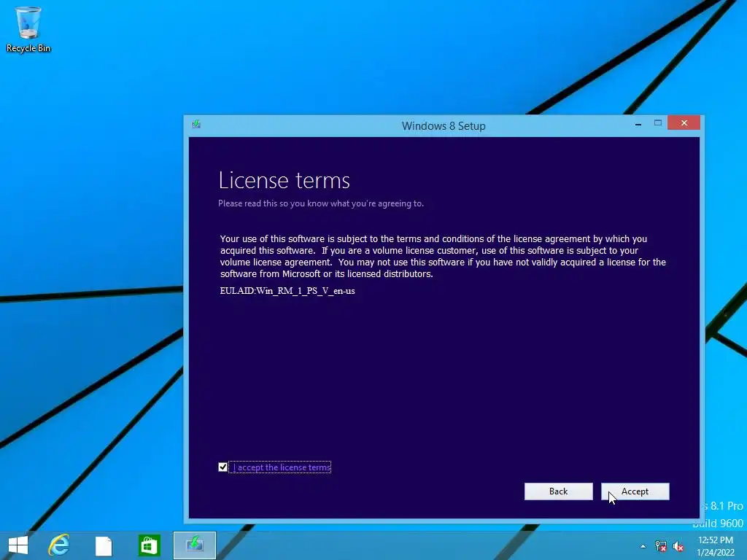Click the Accept button
747x560 pixels.
(x=635, y=491)
